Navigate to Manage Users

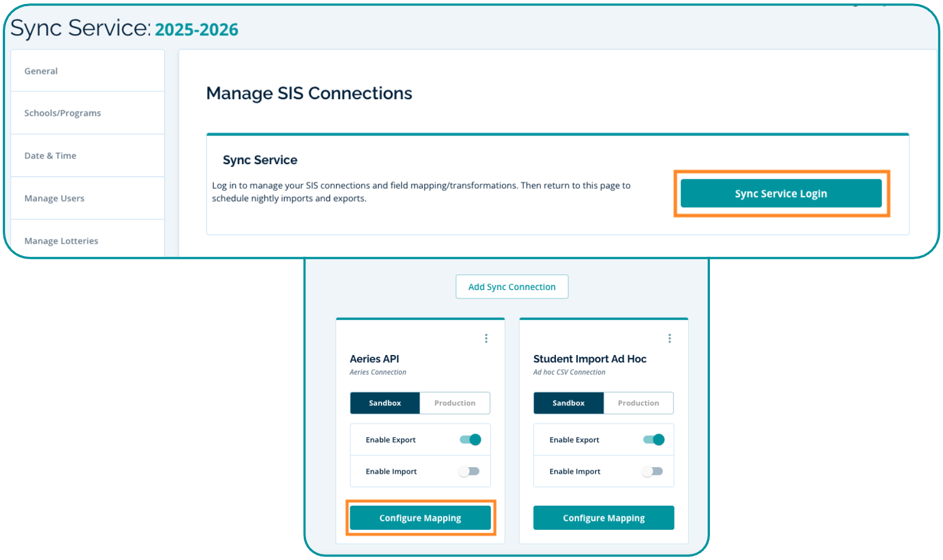point(54,198)
